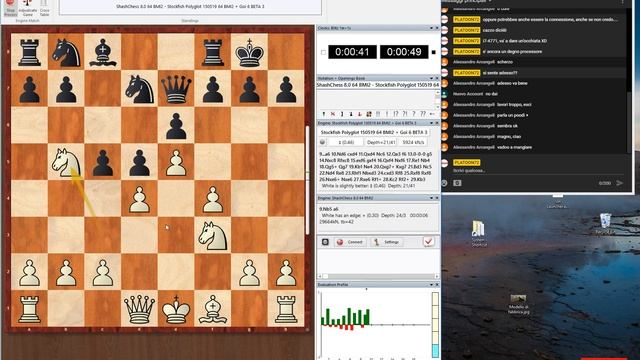Click the Stop Process button
This screenshot has height=360, width=640.
click(x=10, y=7)
